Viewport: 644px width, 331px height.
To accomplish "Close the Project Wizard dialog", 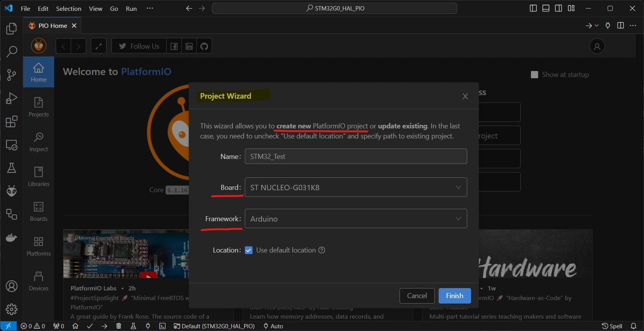I will 465,96.
